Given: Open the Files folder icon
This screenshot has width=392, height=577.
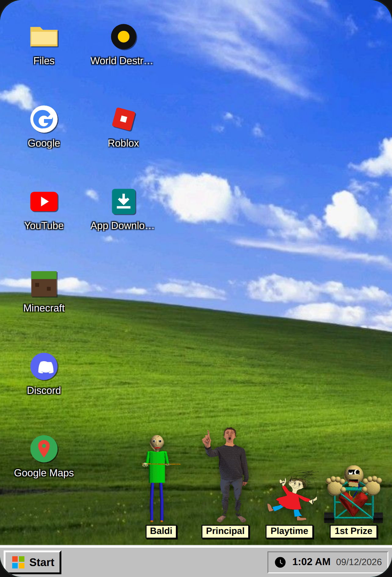Looking at the screenshot, I should coord(44,37).
